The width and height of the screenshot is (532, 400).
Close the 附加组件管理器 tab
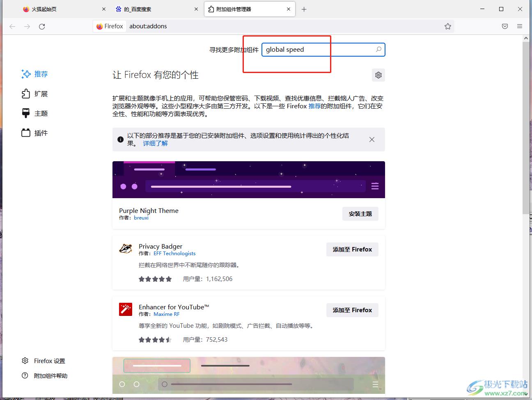point(289,9)
